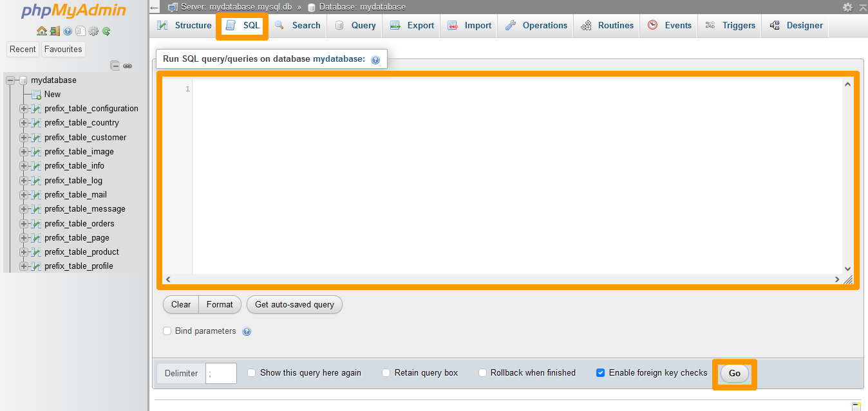The height and width of the screenshot is (411, 868).
Task: Refresh the navigation panel with green arrow icon
Action: [106, 31]
